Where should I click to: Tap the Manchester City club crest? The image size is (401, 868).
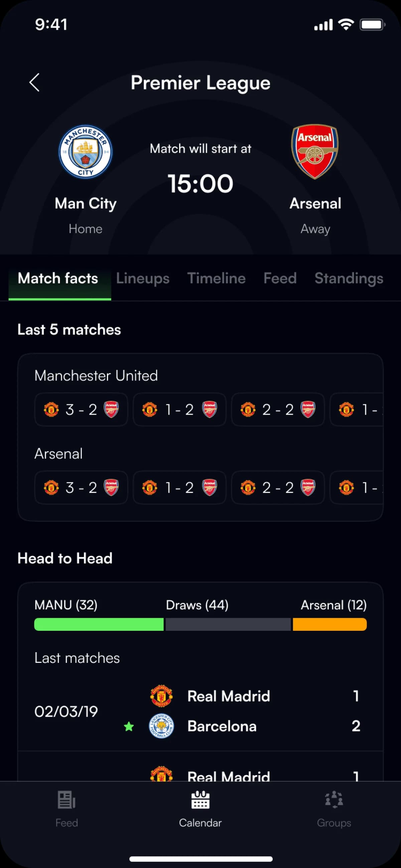tap(85, 152)
